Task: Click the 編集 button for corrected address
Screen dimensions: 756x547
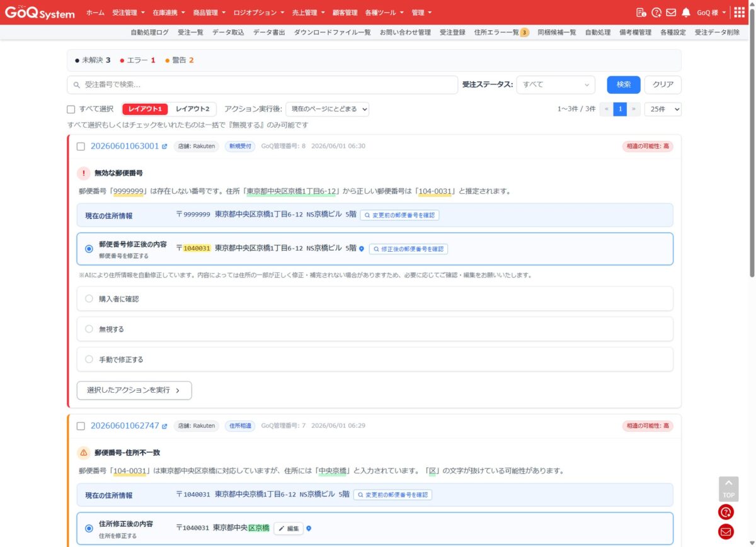Action: click(289, 529)
